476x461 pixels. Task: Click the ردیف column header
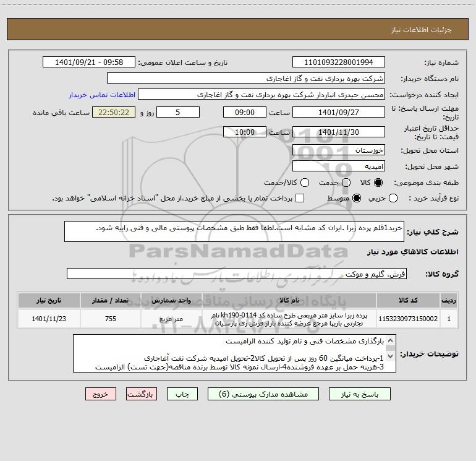(x=449, y=300)
